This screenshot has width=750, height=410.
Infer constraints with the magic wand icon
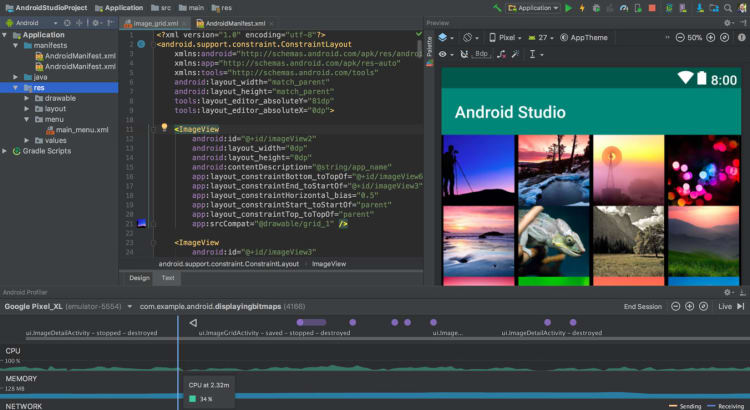[x=515, y=54]
